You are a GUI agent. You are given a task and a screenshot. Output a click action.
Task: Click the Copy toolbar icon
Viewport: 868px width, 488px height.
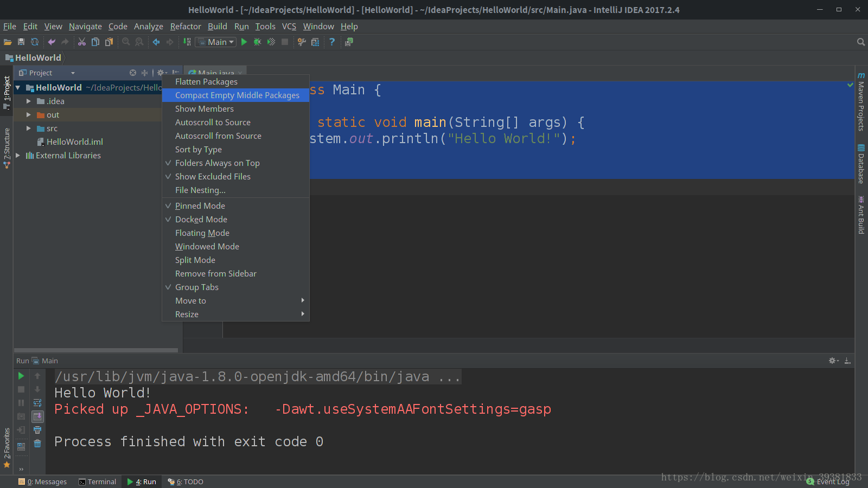click(95, 42)
